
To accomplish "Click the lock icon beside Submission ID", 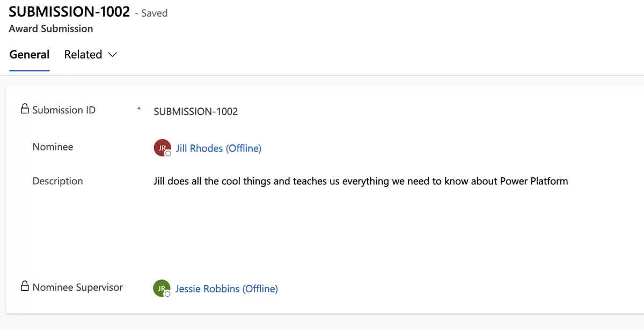I will point(25,110).
